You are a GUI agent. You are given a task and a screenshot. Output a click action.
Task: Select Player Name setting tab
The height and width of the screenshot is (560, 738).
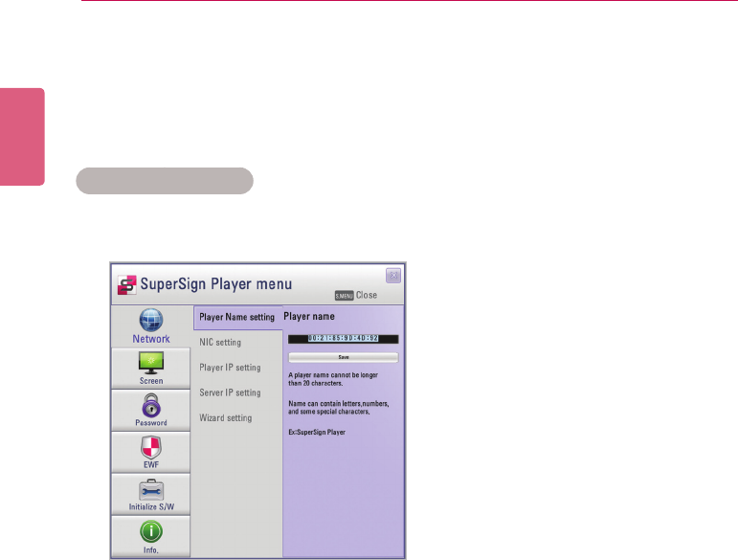[237, 317]
